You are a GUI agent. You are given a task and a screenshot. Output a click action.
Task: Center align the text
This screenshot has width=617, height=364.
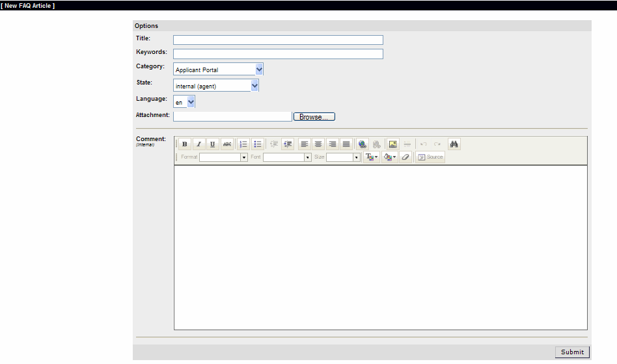[318, 144]
